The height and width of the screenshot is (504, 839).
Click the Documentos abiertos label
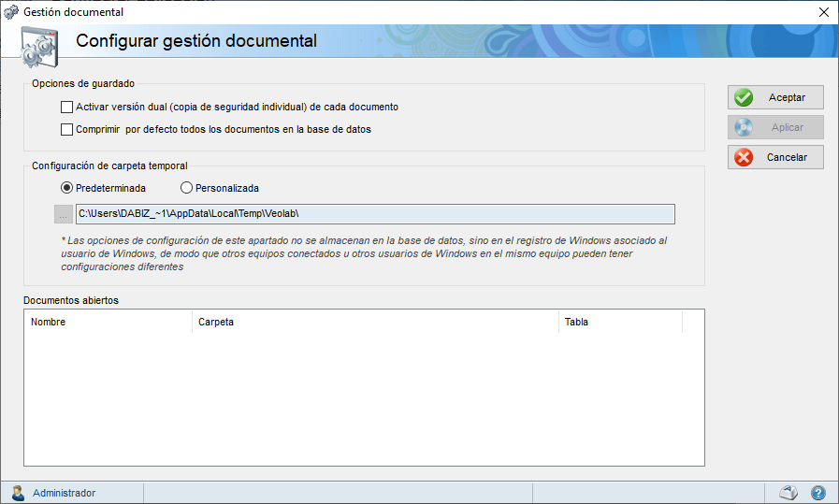point(71,300)
